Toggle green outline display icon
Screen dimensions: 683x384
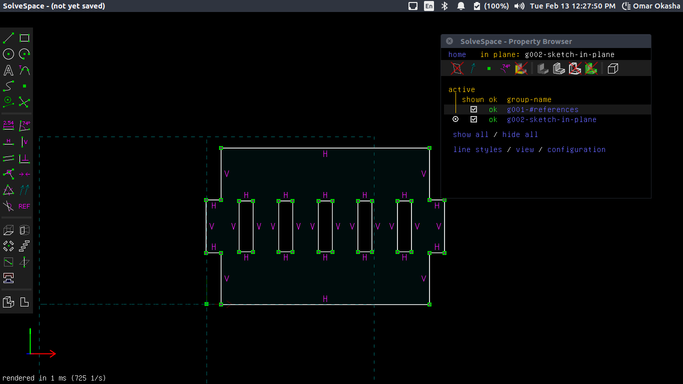591,68
